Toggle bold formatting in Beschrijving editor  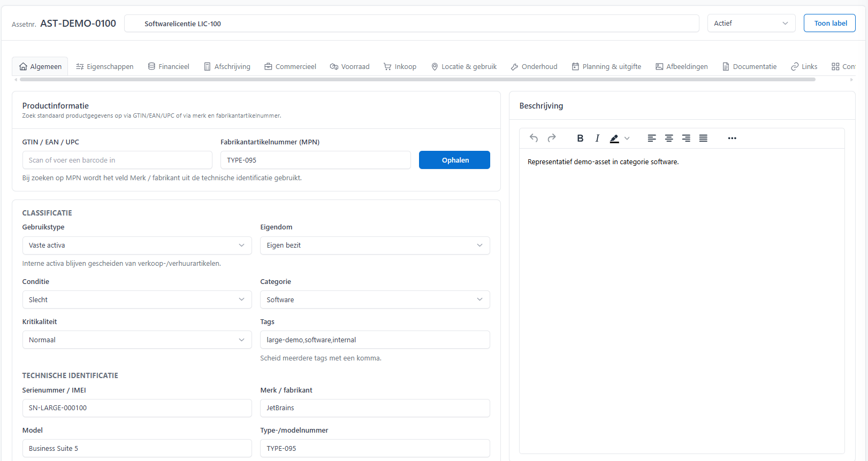(580, 138)
